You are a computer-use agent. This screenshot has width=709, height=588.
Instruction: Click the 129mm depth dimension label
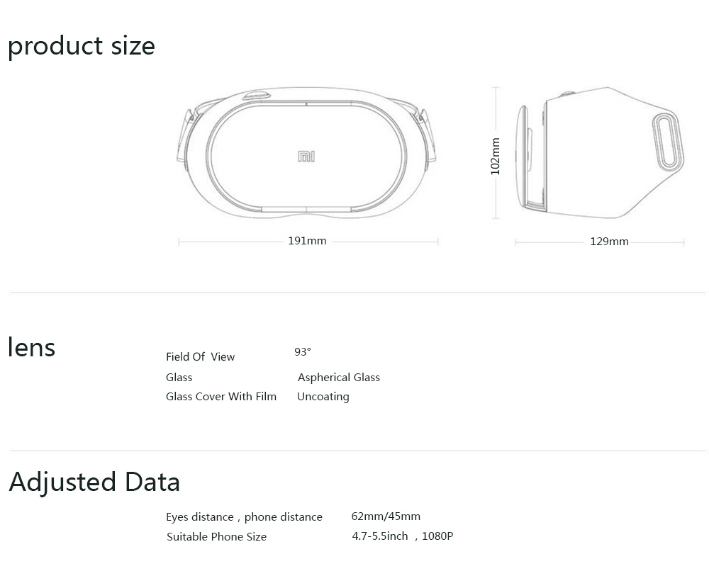click(x=609, y=242)
